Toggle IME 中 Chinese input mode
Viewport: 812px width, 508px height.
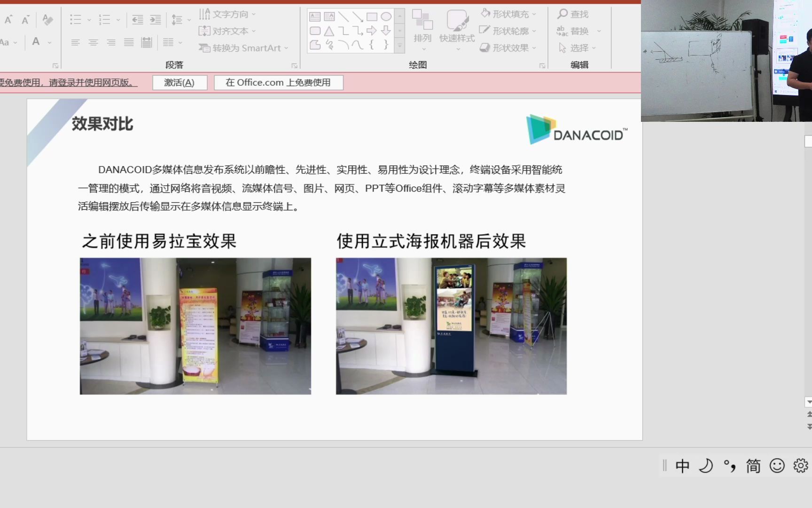point(682,466)
